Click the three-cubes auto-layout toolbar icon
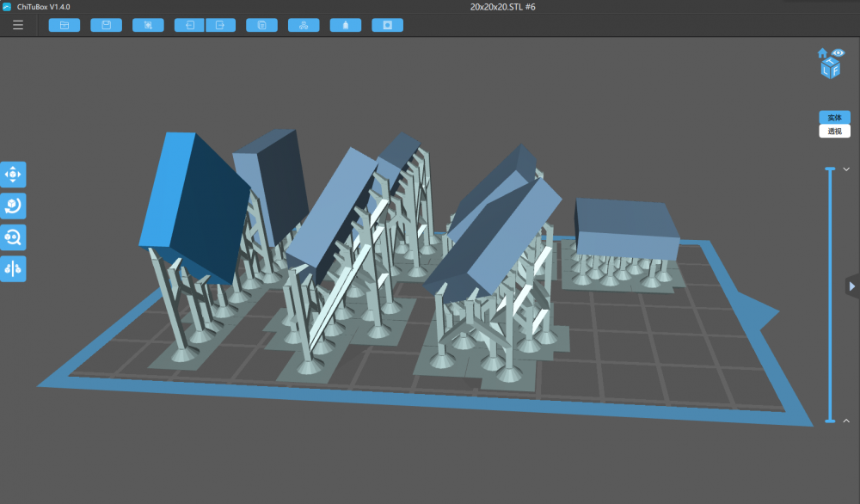This screenshot has height=504, width=860. (x=304, y=25)
